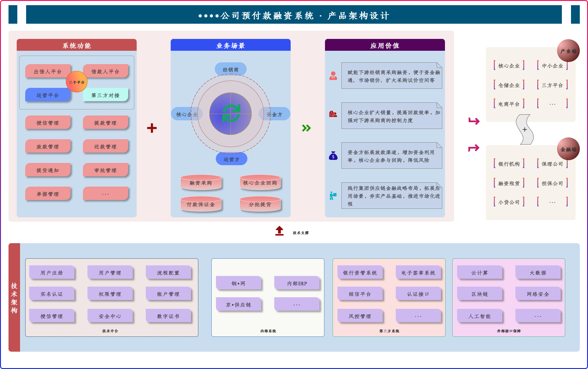Click the 经销商 node in the cycle diagram

pos(231,69)
